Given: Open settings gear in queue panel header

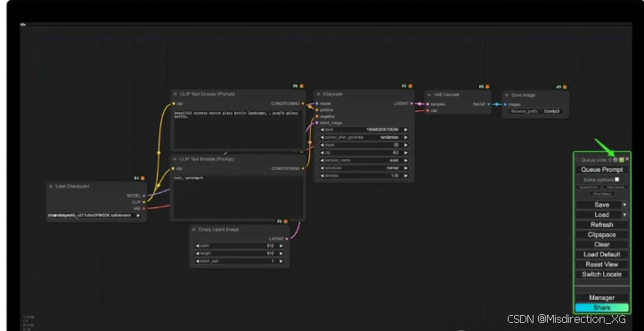Looking at the screenshot, I should tap(615, 159).
